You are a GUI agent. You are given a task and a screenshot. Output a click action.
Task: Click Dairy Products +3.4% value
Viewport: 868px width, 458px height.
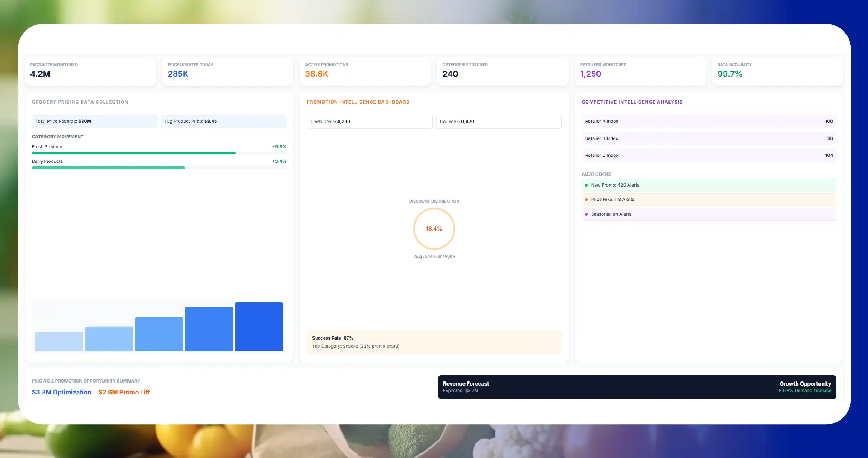point(279,161)
